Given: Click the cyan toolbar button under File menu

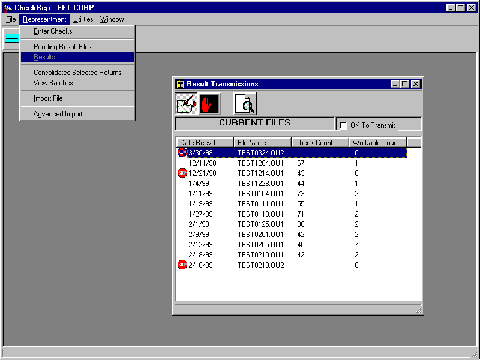Looking at the screenshot, I should tap(11, 38).
